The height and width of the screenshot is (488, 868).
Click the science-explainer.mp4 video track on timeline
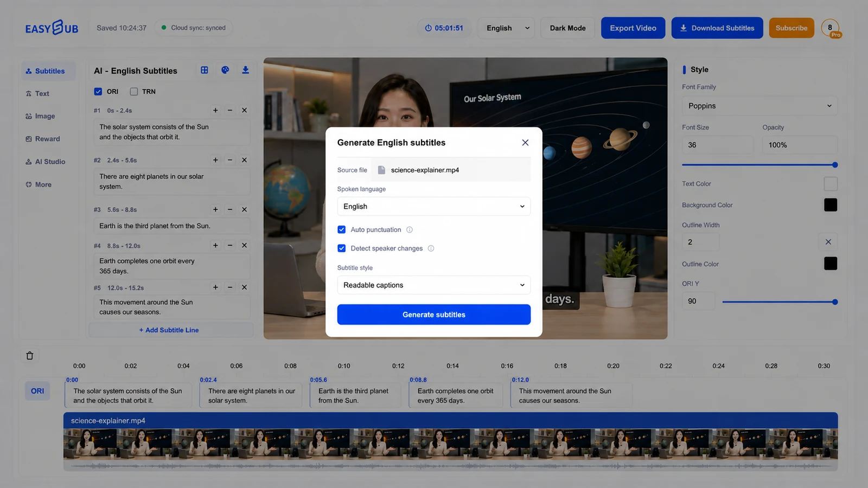click(x=450, y=442)
